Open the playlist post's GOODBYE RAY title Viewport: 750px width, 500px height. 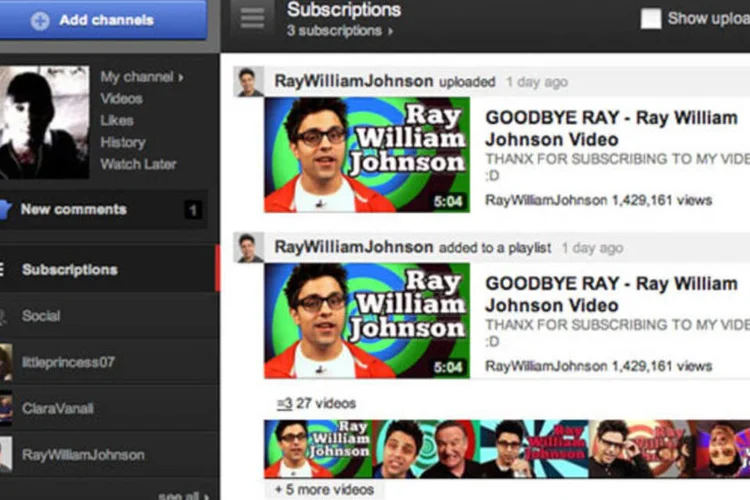point(611,294)
